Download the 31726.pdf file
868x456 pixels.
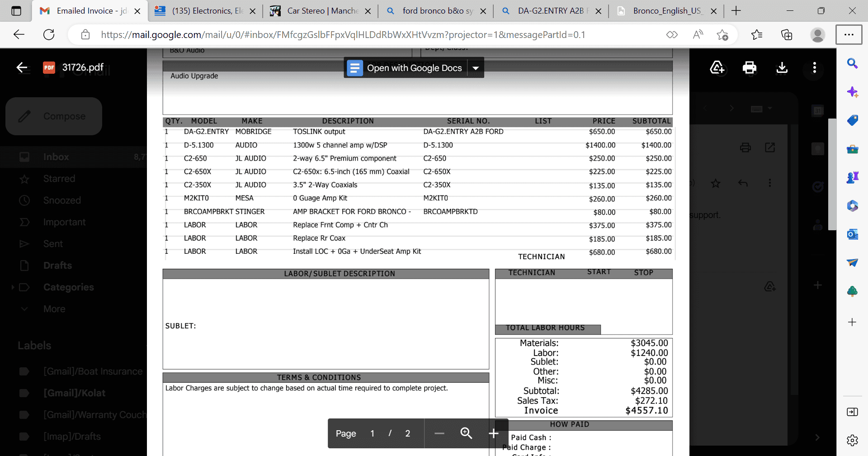click(x=782, y=68)
